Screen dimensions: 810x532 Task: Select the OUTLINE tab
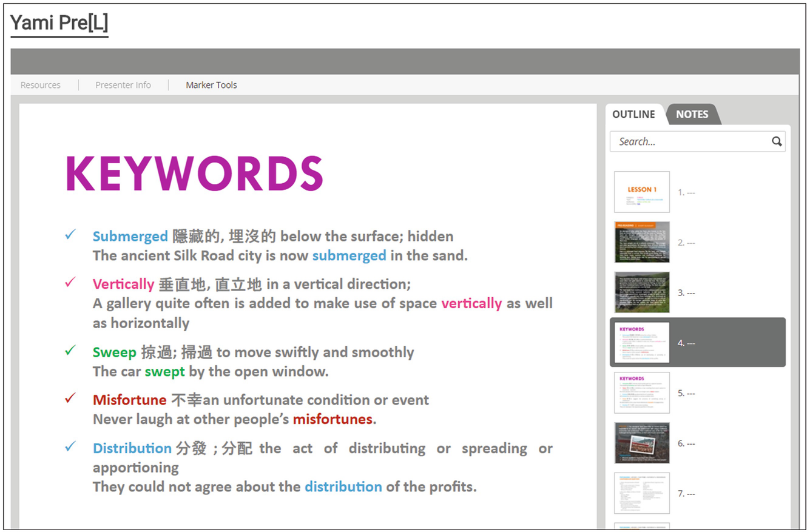coord(633,115)
